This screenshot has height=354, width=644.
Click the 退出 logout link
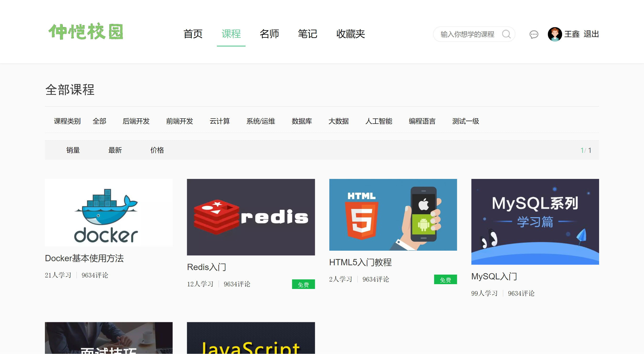591,34
